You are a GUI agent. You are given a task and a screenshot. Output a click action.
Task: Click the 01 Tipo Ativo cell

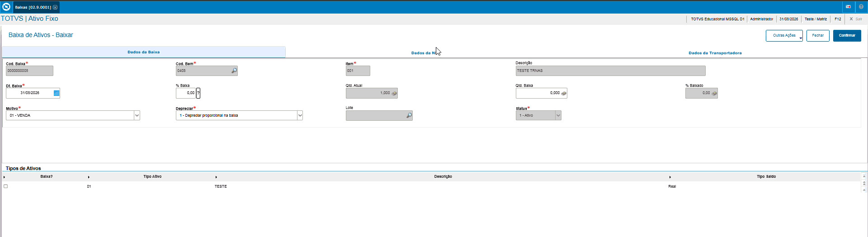pyautogui.click(x=89, y=186)
